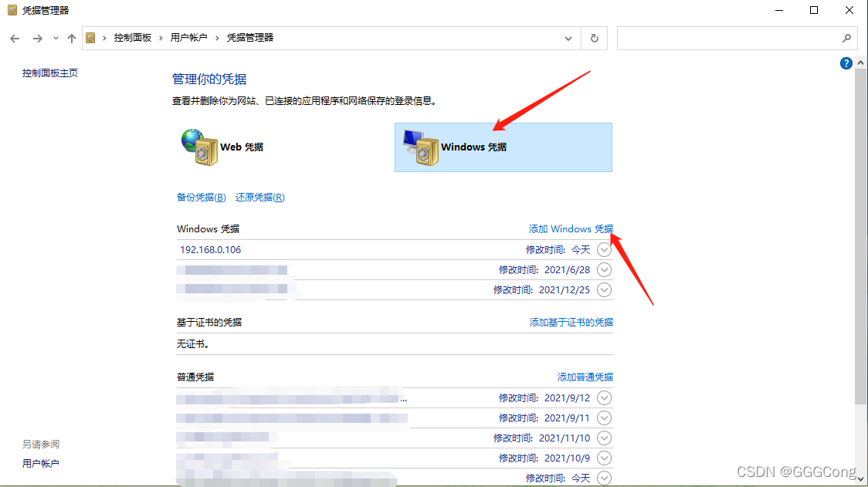
Task: Click the Back navigation arrow
Action: coord(15,38)
